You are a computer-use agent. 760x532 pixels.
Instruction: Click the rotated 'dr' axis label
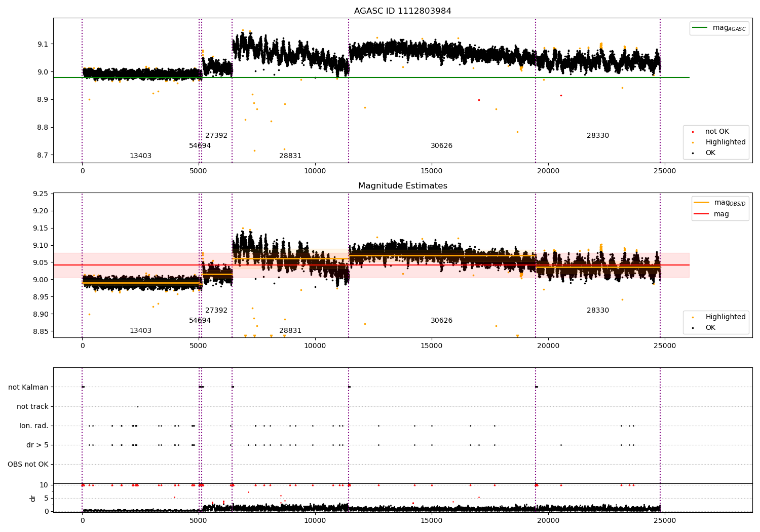coord(33,498)
